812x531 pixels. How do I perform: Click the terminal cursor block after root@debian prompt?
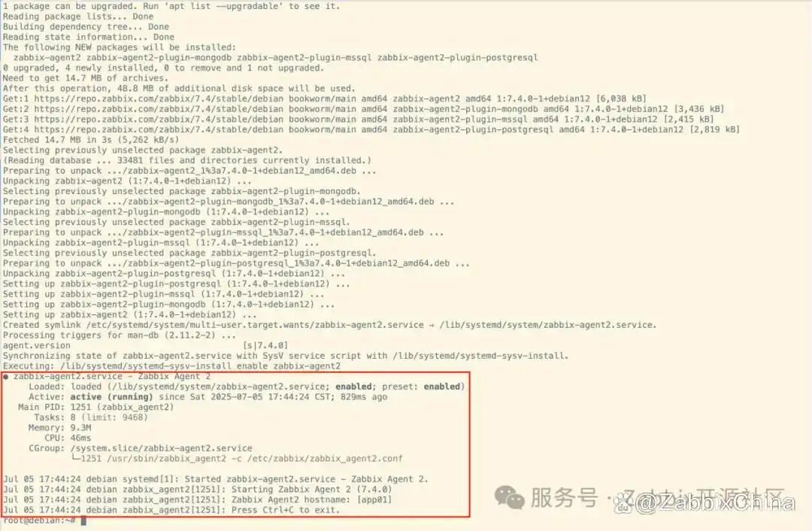click(83, 520)
